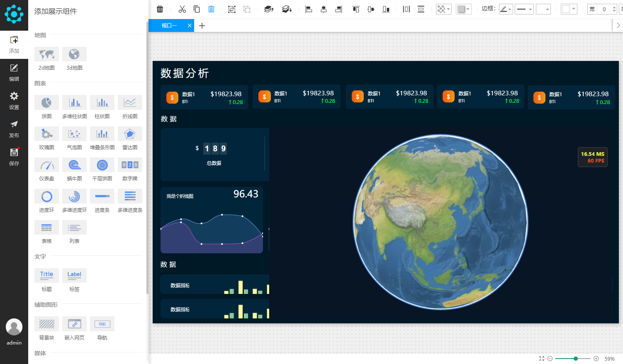Increase width with the stepper up arrow
The image size is (623, 364).
614,7
